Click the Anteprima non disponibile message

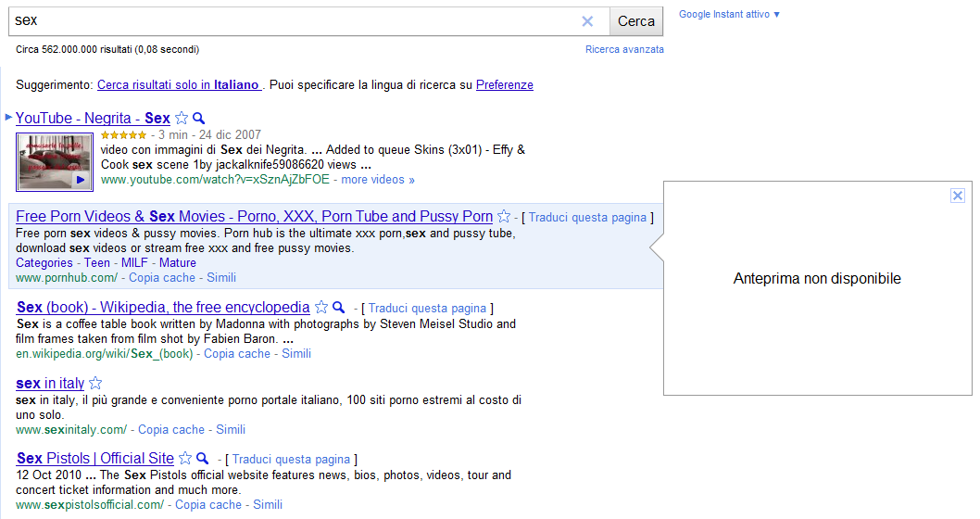click(x=818, y=279)
